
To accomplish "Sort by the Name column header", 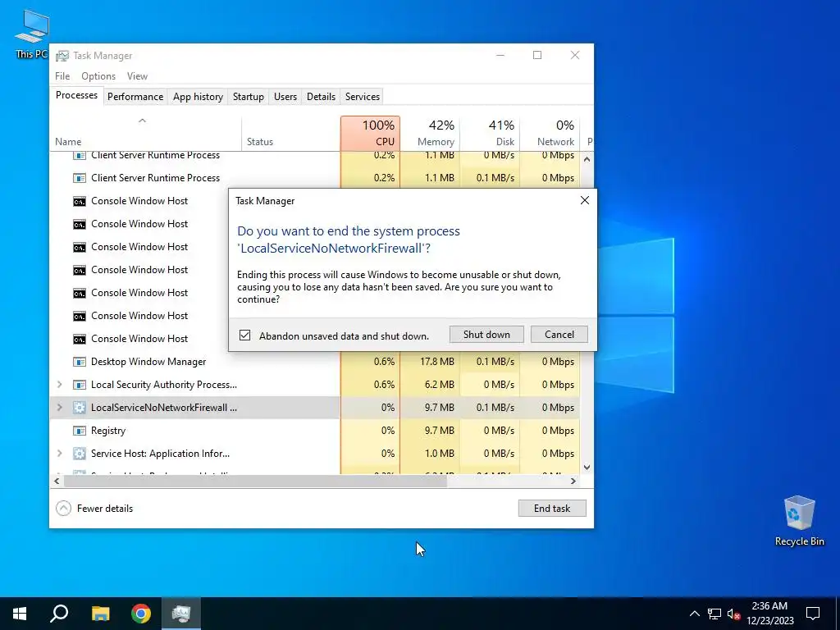I will [146, 134].
